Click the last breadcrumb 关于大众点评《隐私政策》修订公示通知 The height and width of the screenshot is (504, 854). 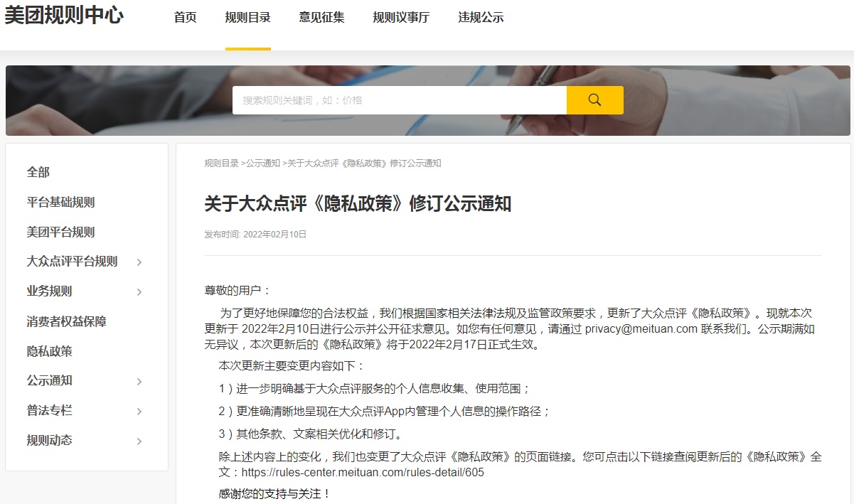[365, 163]
